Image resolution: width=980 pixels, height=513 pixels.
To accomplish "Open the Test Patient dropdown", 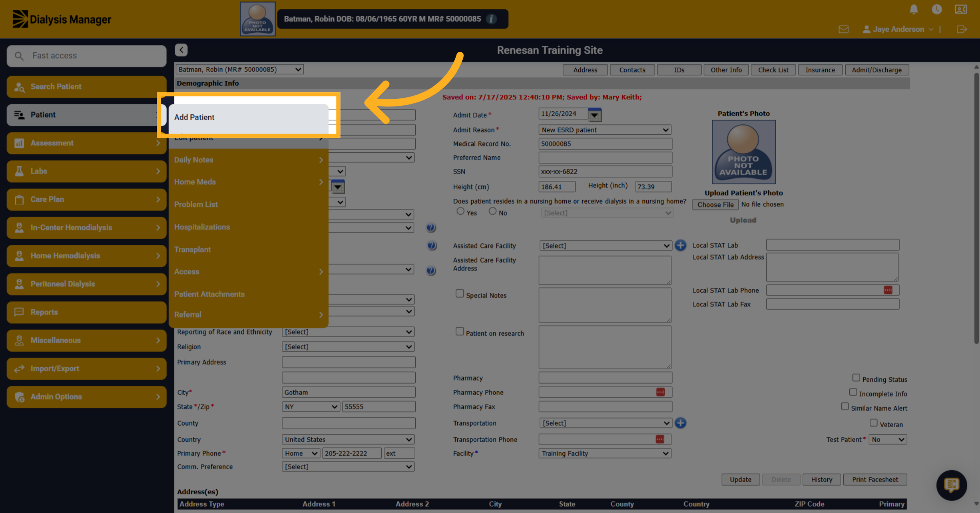I will (888, 440).
